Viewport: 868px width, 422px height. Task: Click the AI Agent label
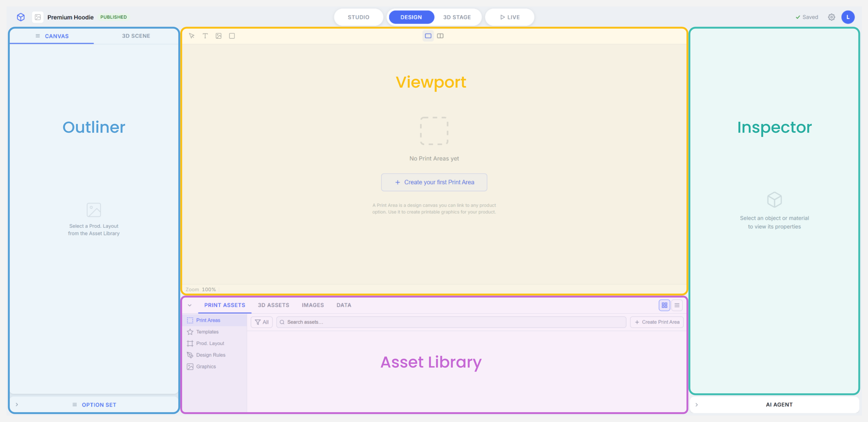(x=779, y=404)
